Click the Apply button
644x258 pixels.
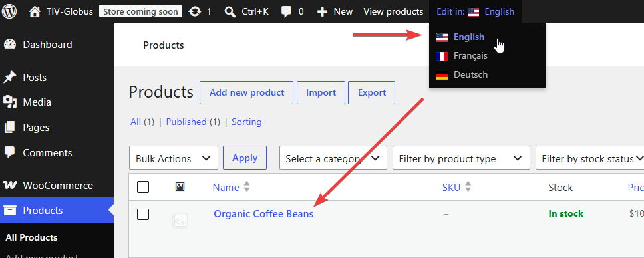(245, 158)
